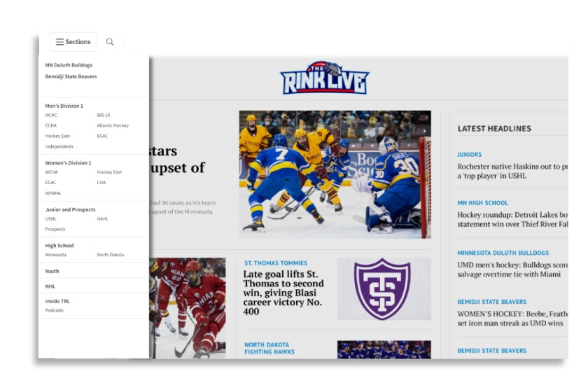The image size is (588, 392).
Task: Open Minnesota high school link
Action: coord(55,255)
